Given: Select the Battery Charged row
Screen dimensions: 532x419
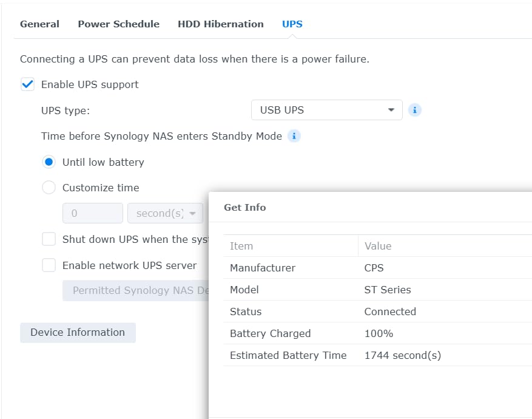Looking at the screenshot, I should tap(376, 333).
